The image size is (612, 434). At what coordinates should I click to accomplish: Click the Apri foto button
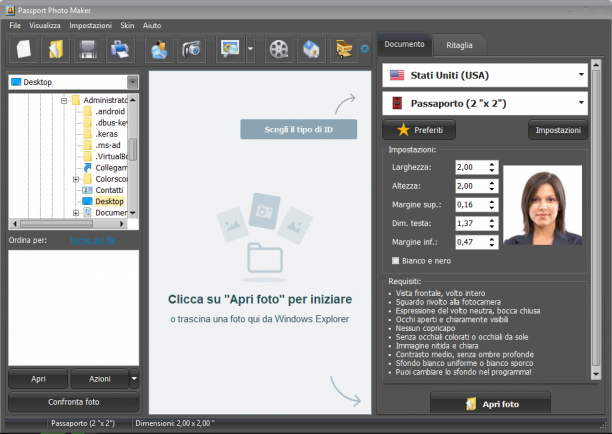(x=491, y=403)
